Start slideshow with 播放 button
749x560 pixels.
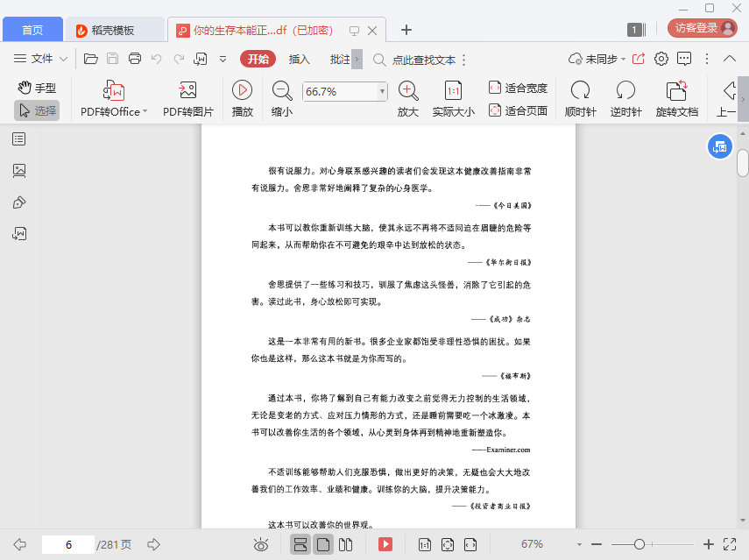click(x=242, y=99)
